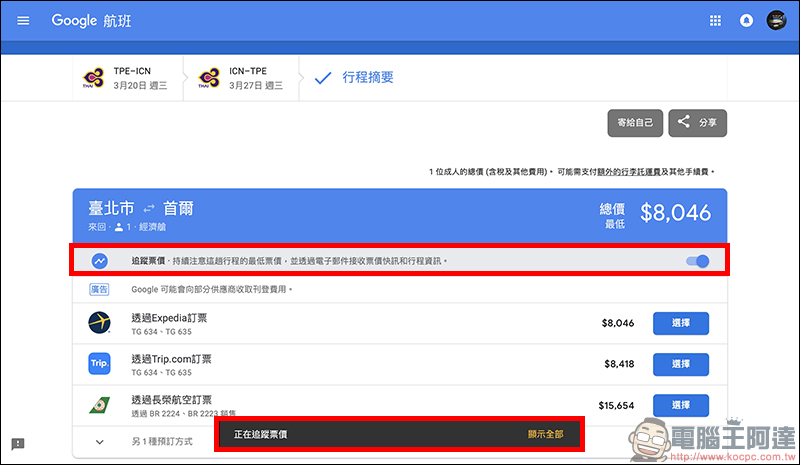Click the 正在追蹤票價 snackbar message
The image size is (800, 465).
[260, 434]
